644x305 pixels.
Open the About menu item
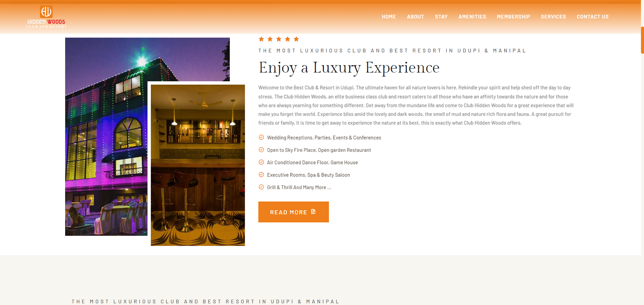click(415, 17)
